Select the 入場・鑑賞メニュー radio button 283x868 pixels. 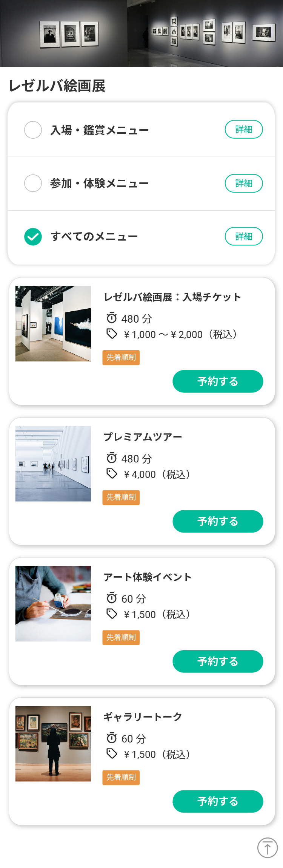(x=33, y=130)
